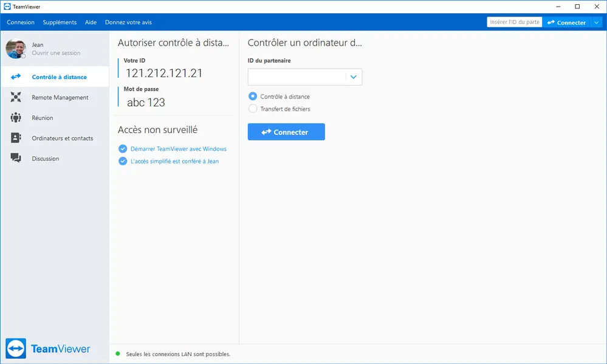Click the ID du partenaire input field
This screenshot has width=607, height=364.
pyautogui.click(x=297, y=77)
